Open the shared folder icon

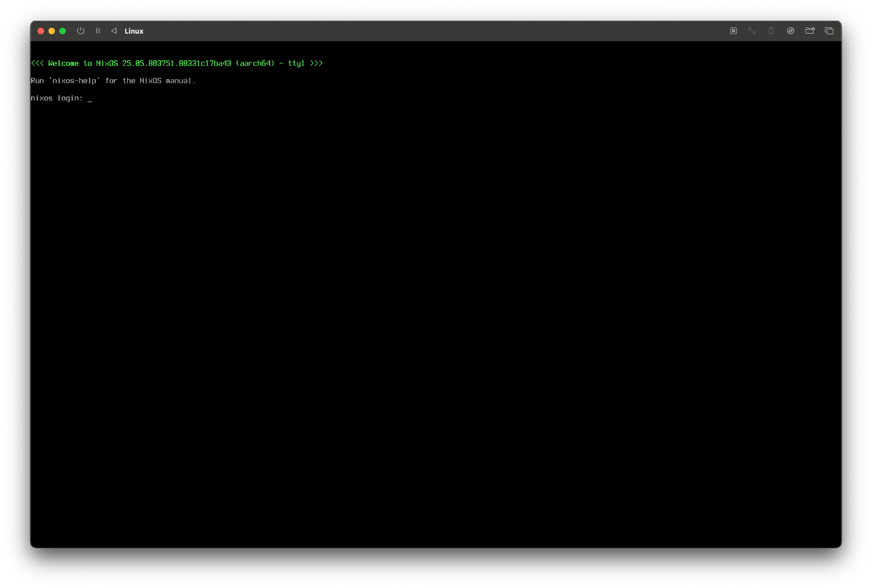810,31
